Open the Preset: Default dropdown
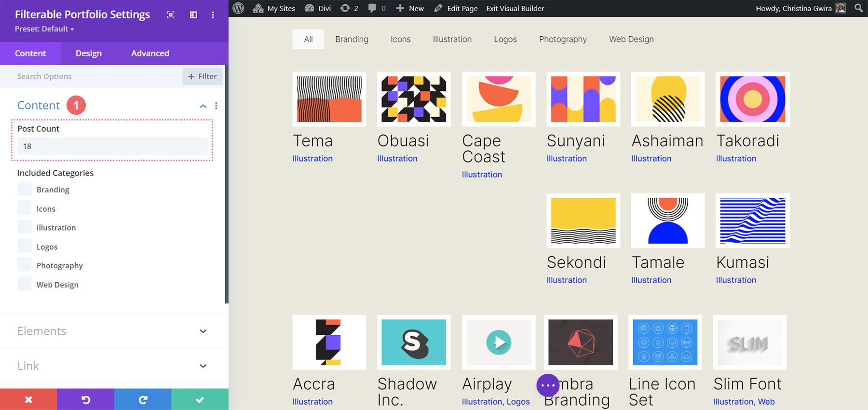868x410 pixels. (x=44, y=29)
